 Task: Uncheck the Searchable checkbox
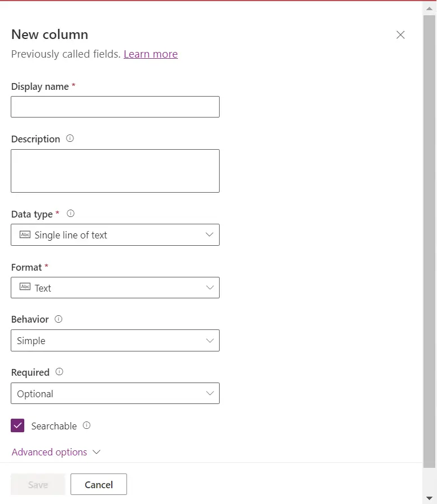pos(17,424)
